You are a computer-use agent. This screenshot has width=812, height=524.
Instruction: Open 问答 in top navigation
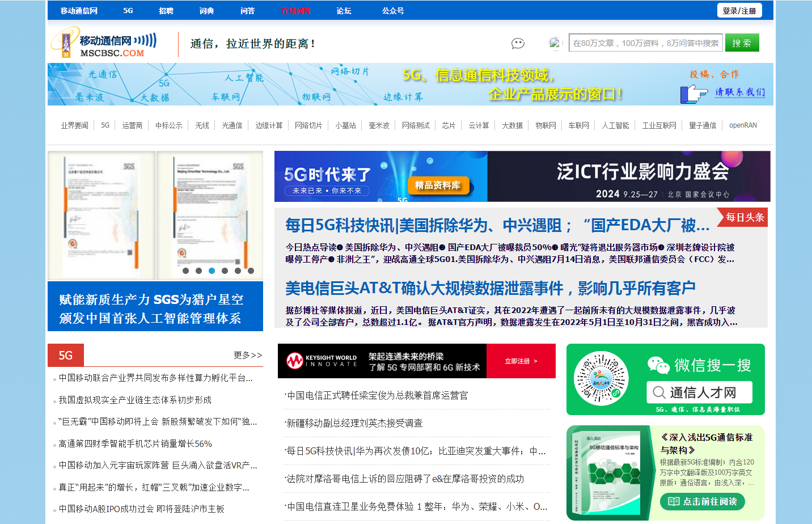click(247, 11)
